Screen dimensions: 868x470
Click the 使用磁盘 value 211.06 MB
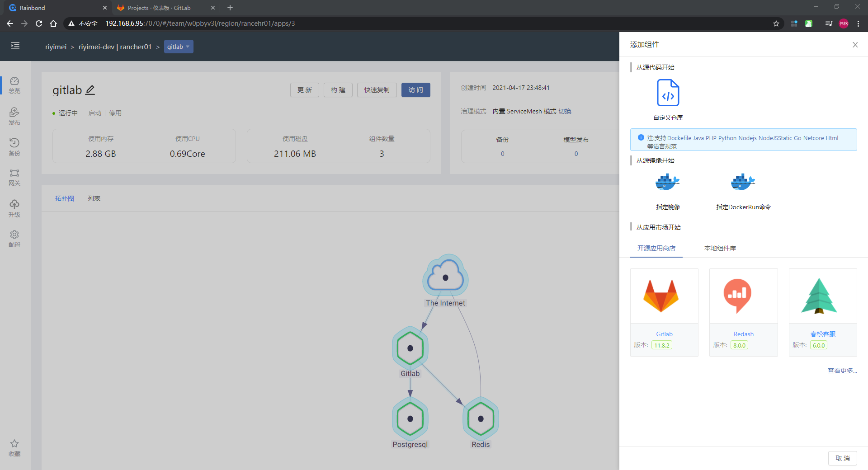pos(295,154)
